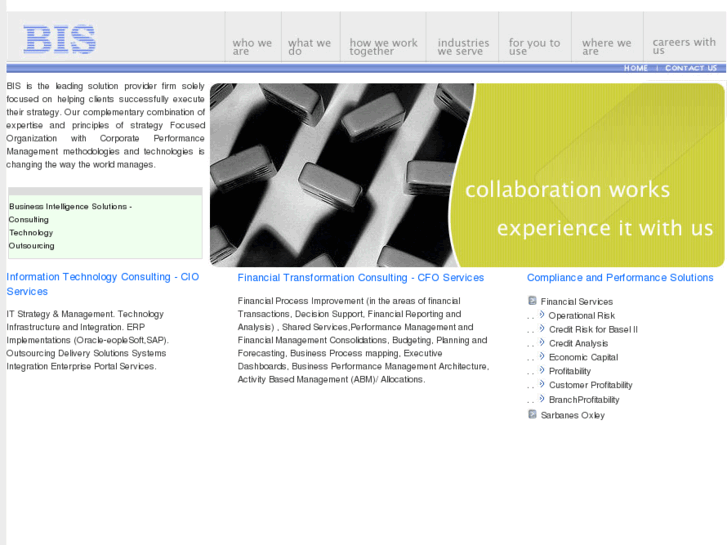Click the 'Consulting' line in green box
The width and height of the screenshot is (727, 545).
pyautogui.click(x=28, y=219)
